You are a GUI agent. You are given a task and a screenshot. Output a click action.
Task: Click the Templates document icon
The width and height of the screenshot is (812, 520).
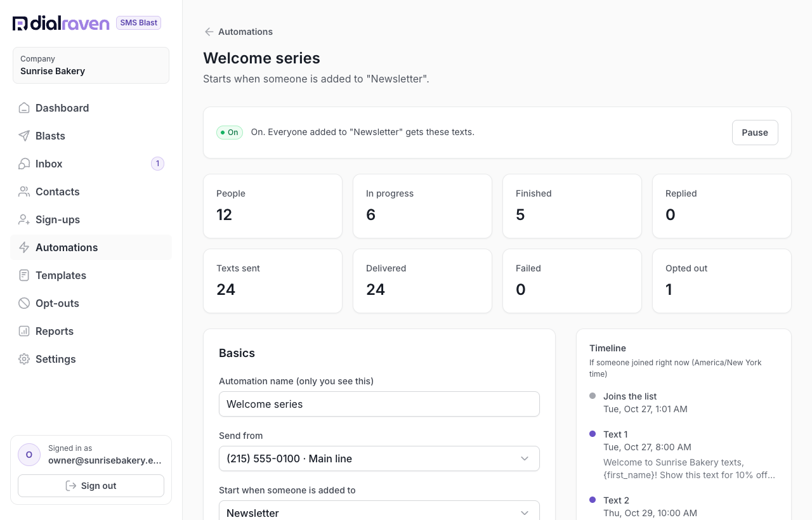click(24, 275)
